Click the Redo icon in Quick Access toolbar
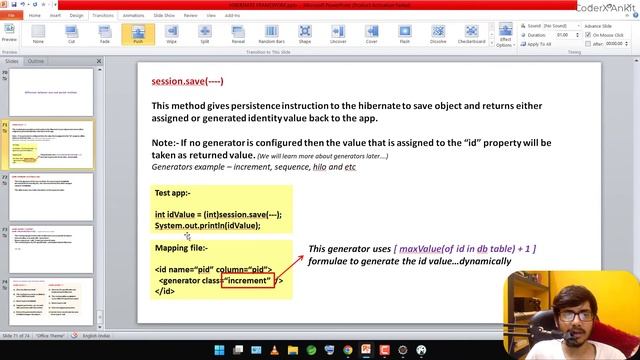This screenshot has width=640, height=360. 35,4
